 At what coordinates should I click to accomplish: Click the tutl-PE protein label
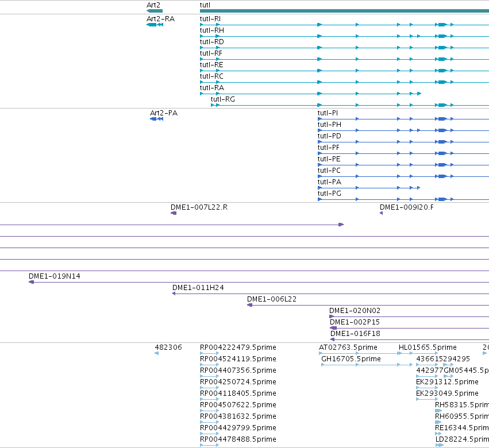329,159
